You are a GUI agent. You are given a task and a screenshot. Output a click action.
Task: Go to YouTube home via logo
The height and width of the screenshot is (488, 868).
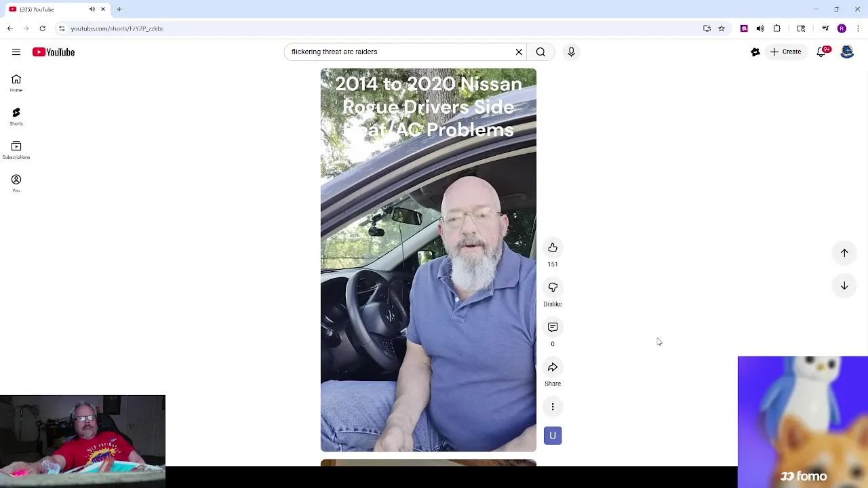54,52
